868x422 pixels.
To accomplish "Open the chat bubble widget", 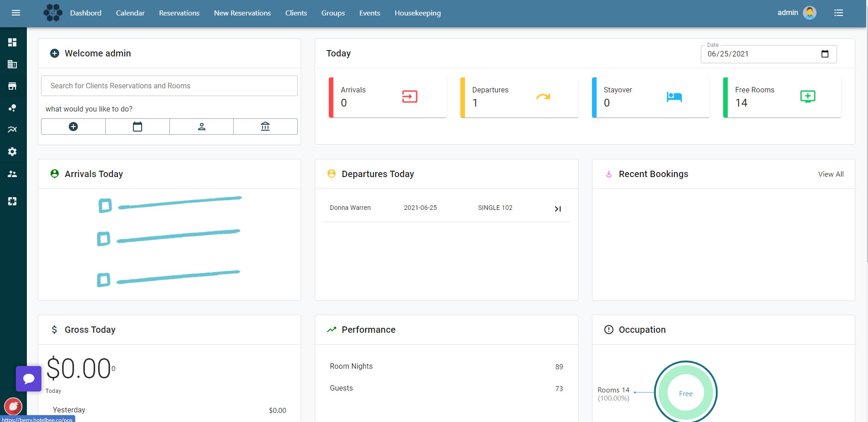I will 29,378.
